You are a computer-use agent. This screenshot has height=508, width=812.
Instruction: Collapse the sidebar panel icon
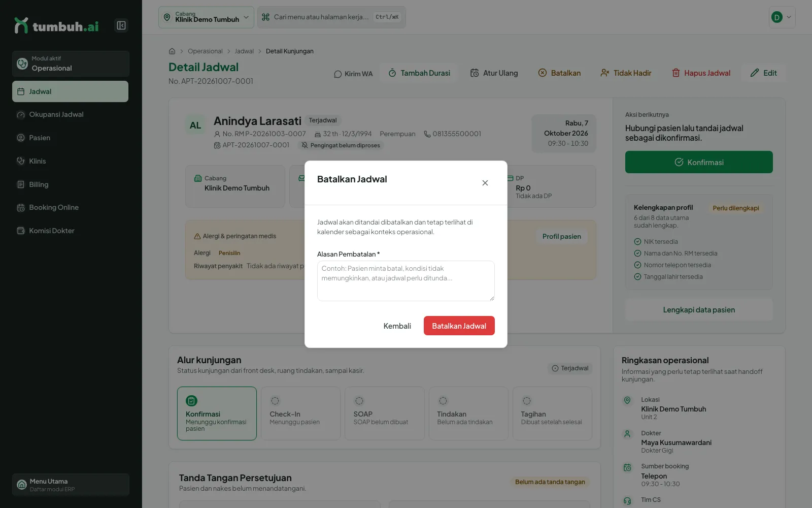[121, 25]
